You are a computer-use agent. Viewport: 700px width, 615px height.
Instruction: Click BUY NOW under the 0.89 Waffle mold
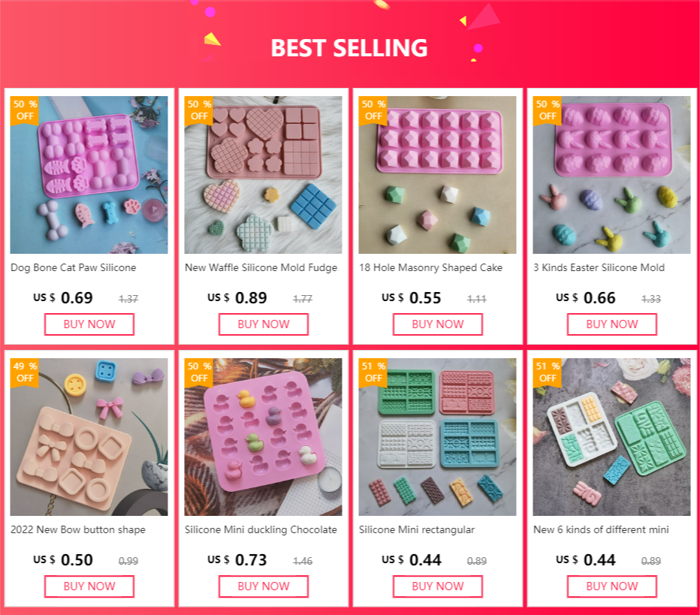click(x=264, y=324)
